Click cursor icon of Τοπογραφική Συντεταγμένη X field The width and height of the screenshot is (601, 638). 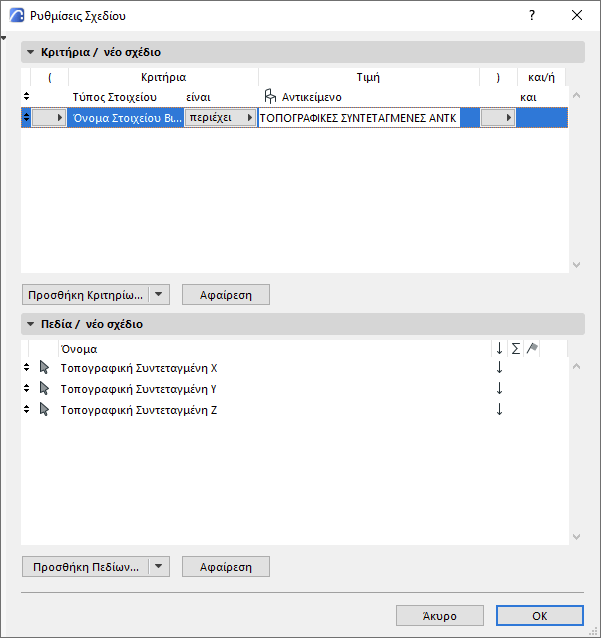(44, 368)
